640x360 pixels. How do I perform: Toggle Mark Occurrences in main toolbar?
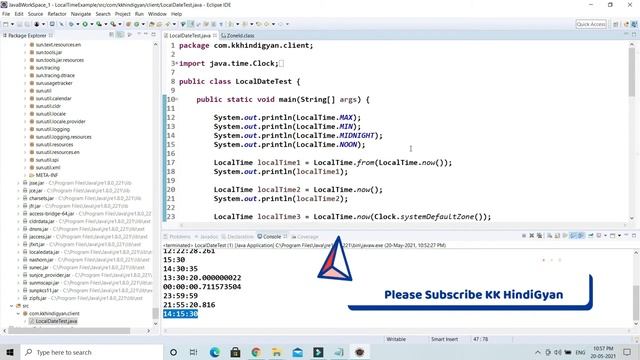191,24
